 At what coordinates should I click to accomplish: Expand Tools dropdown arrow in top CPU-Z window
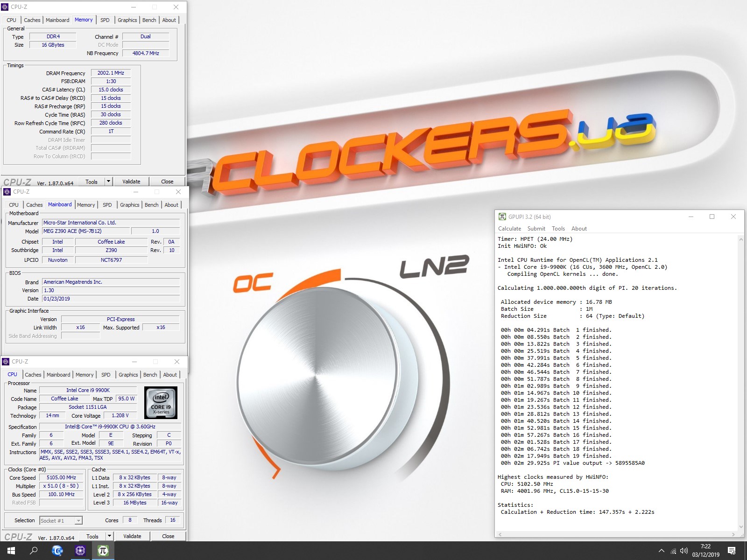(x=108, y=182)
